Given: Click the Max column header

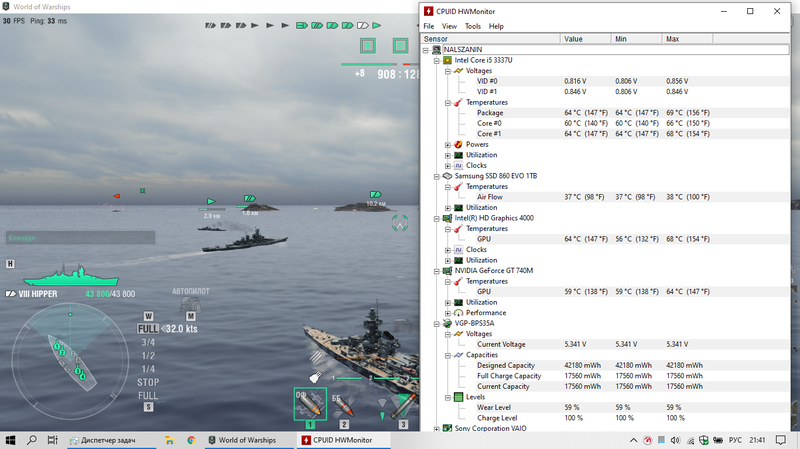Looking at the screenshot, I should pyautogui.click(x=688, y=39).
